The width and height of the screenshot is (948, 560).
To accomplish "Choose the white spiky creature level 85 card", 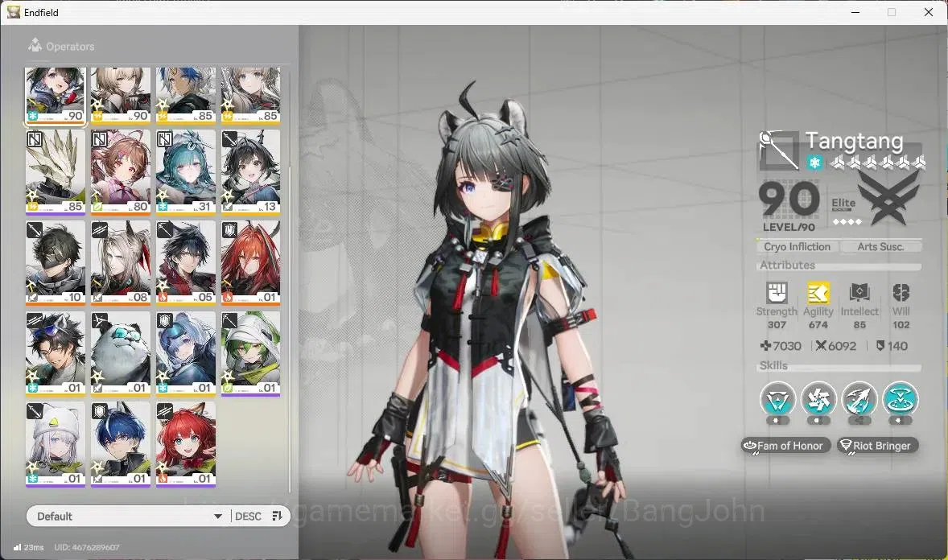I will tap(55, 171).
